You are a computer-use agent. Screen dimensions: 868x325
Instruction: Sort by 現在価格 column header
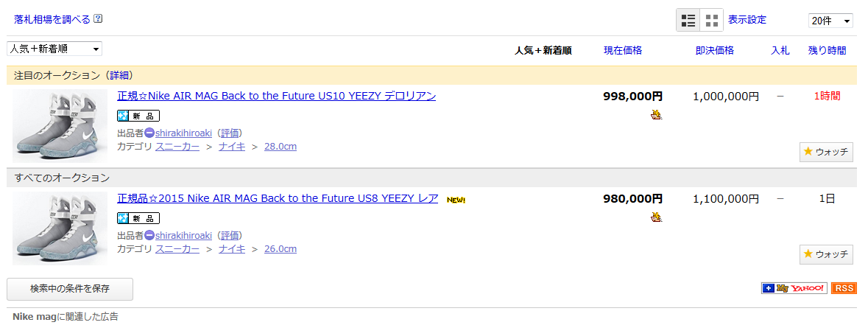623,51
